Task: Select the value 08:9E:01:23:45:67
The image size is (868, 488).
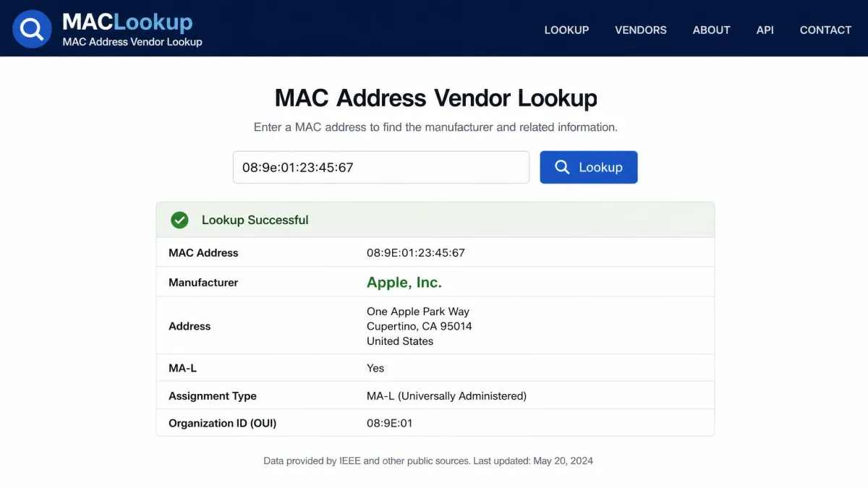Action: (x=416, y=253)
